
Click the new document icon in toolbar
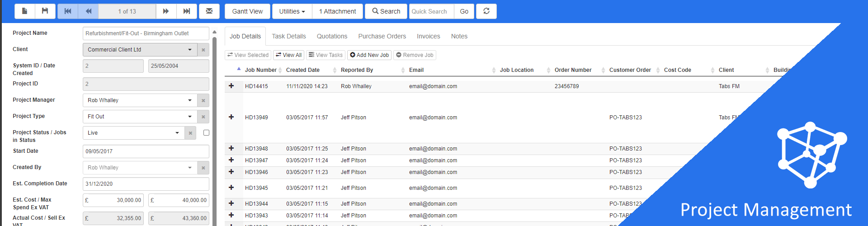point(25,11)
